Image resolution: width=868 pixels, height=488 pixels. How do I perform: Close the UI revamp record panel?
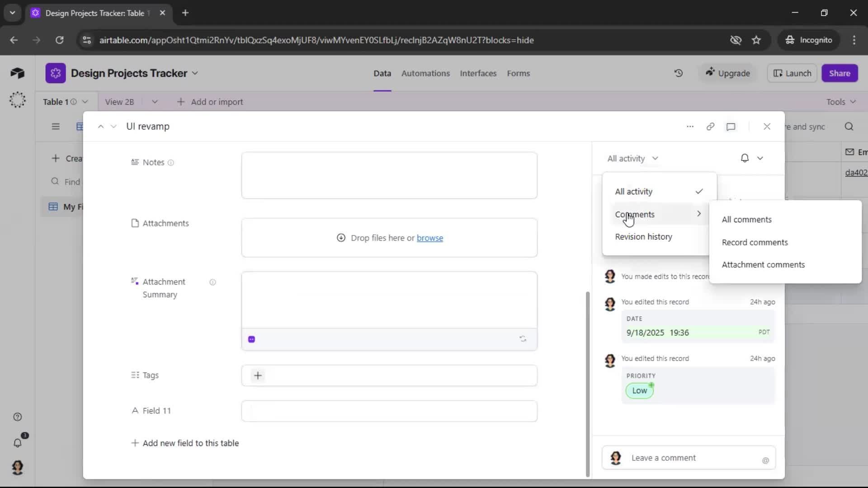click(x=767, y=127)
